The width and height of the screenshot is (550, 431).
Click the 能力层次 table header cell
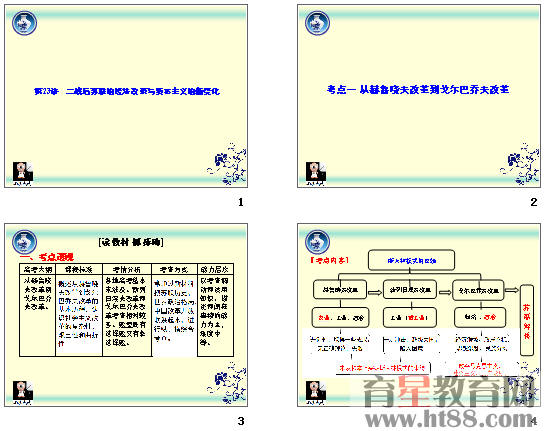(215, 269)
